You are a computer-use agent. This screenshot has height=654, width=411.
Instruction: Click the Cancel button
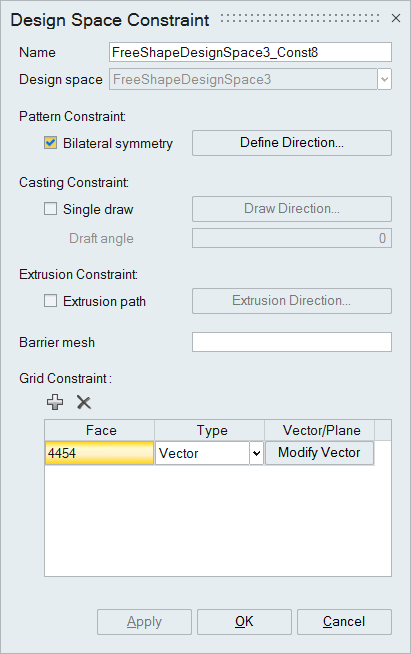[x=344, y=621]
